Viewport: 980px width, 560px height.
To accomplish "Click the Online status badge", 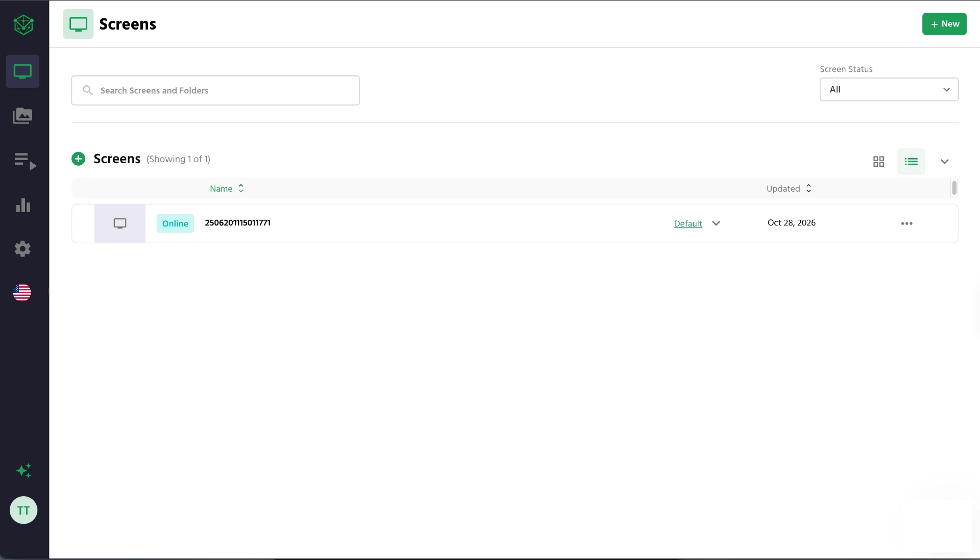I will point(175,223).
